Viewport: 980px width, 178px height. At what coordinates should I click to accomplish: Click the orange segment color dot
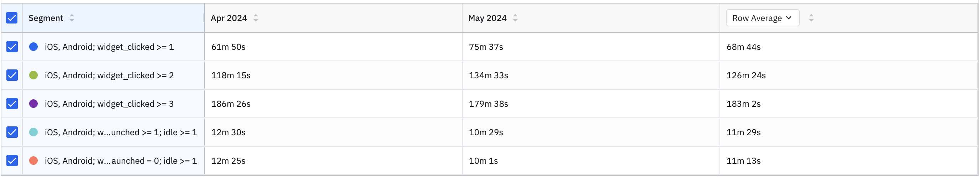click(33, 161)
